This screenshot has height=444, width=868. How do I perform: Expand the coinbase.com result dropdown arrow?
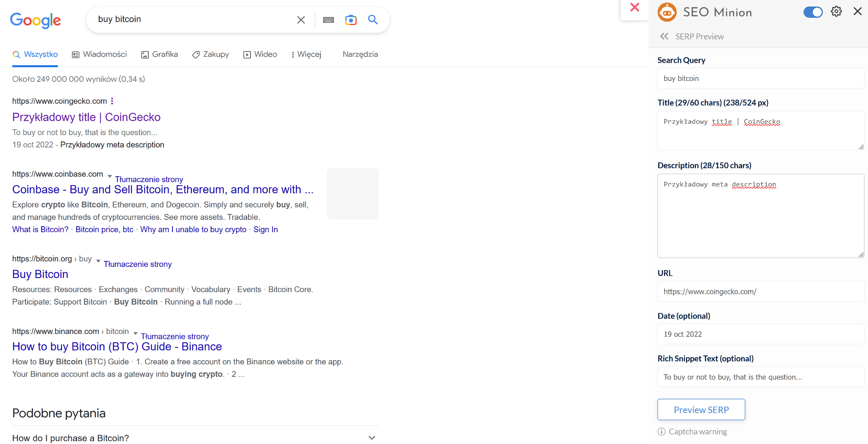[x=110, y=176]
